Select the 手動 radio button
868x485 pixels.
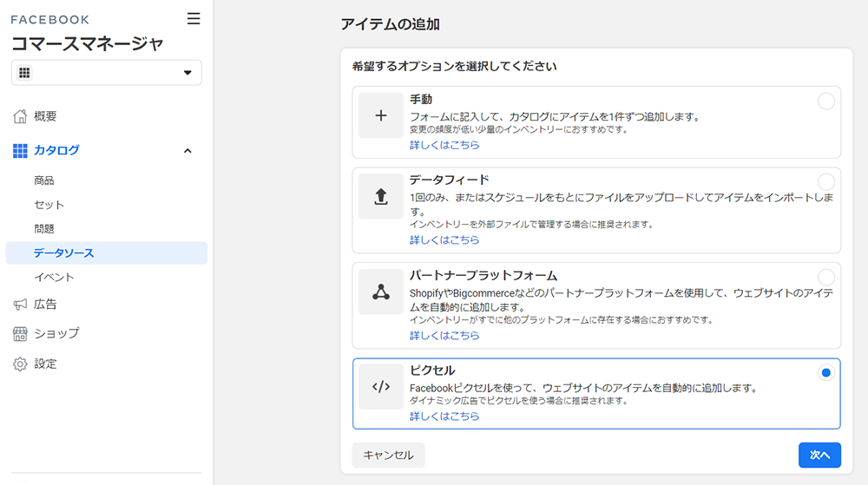(826, 102)
